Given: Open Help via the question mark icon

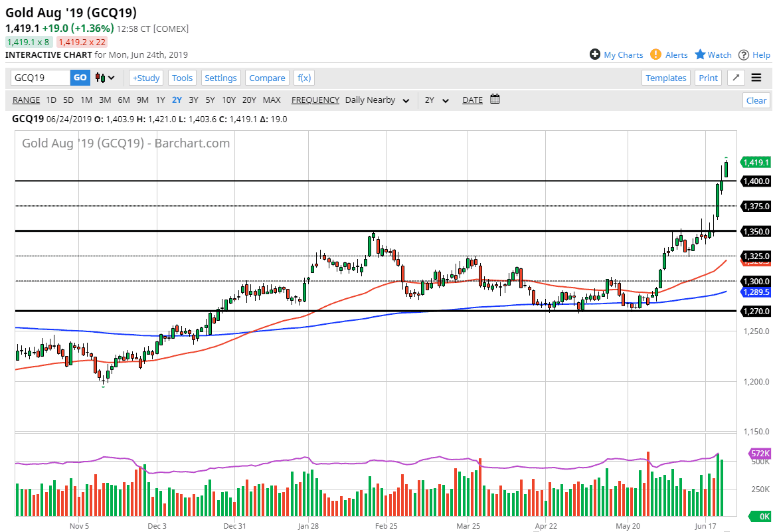Looking at the screenshot, I should pyautogui.click(x=744, y=54).
